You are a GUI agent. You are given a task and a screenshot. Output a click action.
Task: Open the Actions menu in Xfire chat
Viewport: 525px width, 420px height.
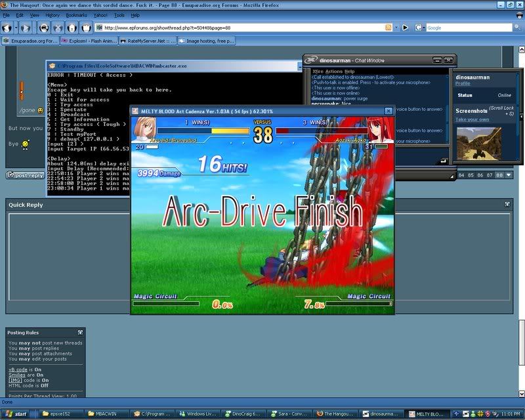334,72
